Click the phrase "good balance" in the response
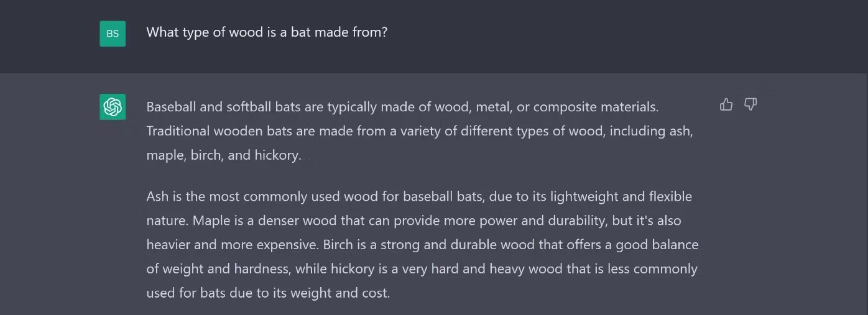The width and height of the screenshot is (868, 315). pyautogui.click(x=657, y=245)
